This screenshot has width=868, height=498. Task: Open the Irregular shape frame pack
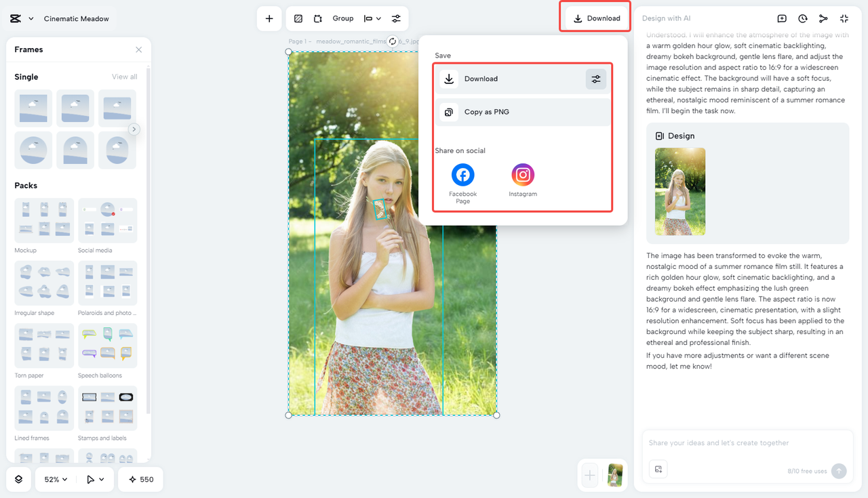pyautogui.click(x=44, y=283)
